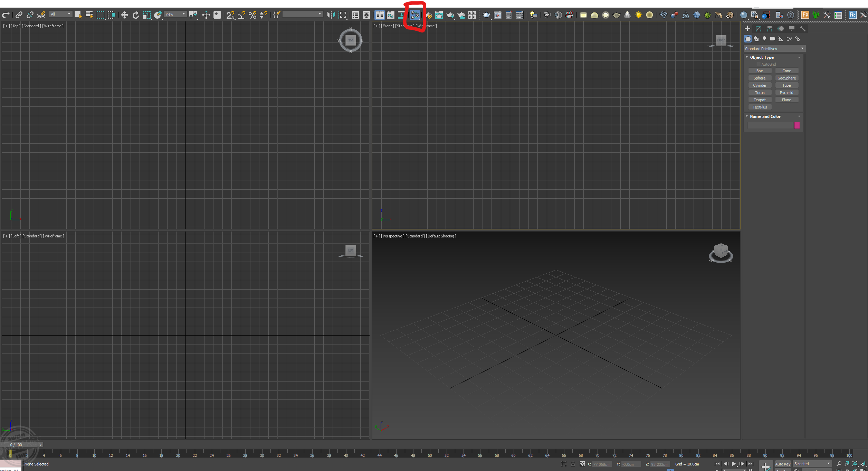The height and width of the screenshot is (471, 868).
Task: Open the Standard Primitives dropdown
Action: click(x=774, y=49)
